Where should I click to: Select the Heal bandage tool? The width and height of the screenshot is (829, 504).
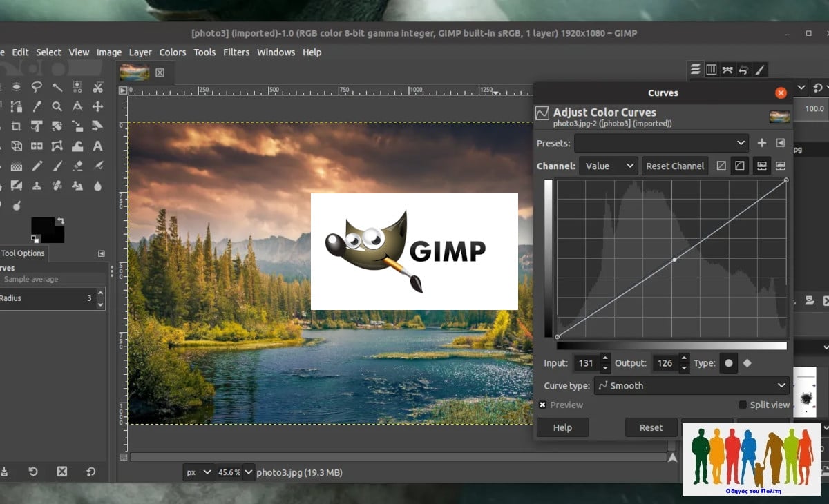57,186
